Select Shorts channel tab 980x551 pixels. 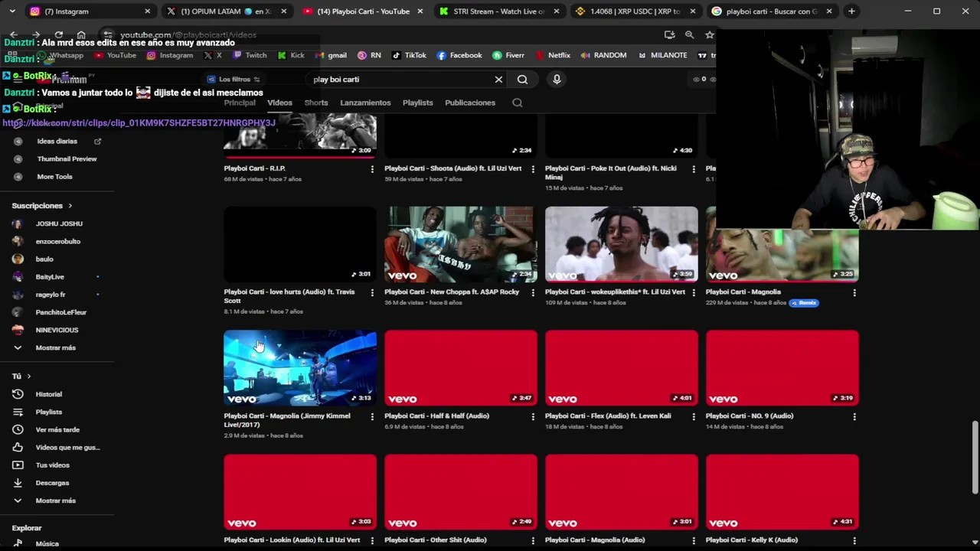click(x=316, y=103)
